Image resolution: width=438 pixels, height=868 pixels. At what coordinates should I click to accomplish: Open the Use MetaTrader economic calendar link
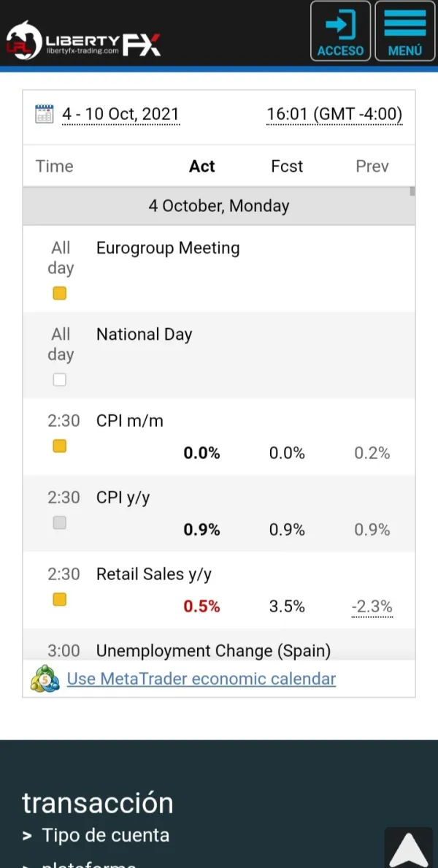pos(201,679)
